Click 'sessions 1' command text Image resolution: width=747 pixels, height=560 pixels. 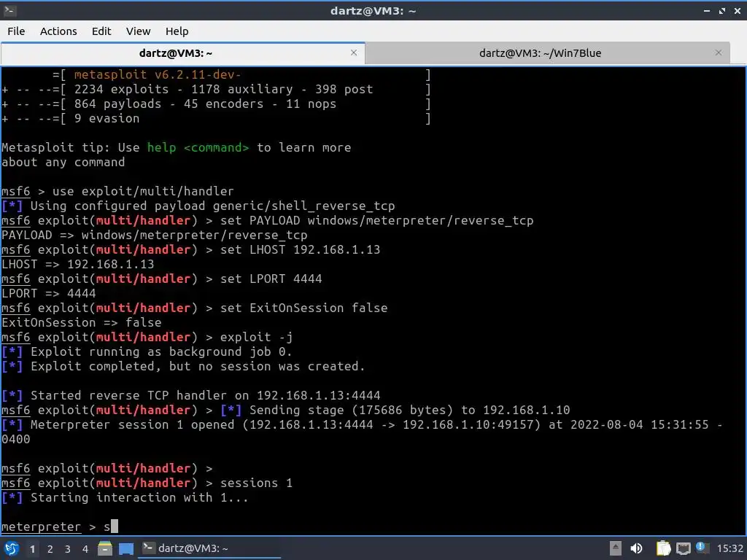pos(256,483)
